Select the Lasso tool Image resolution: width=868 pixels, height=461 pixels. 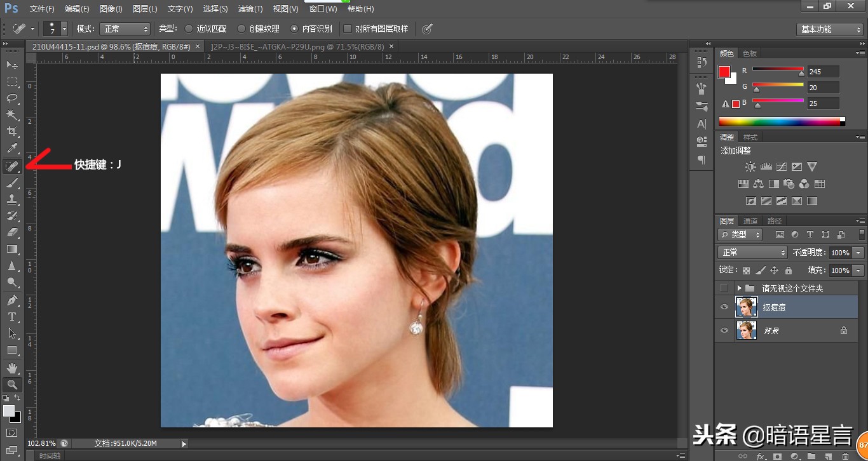pyautogui.click(x=12, y=98)
